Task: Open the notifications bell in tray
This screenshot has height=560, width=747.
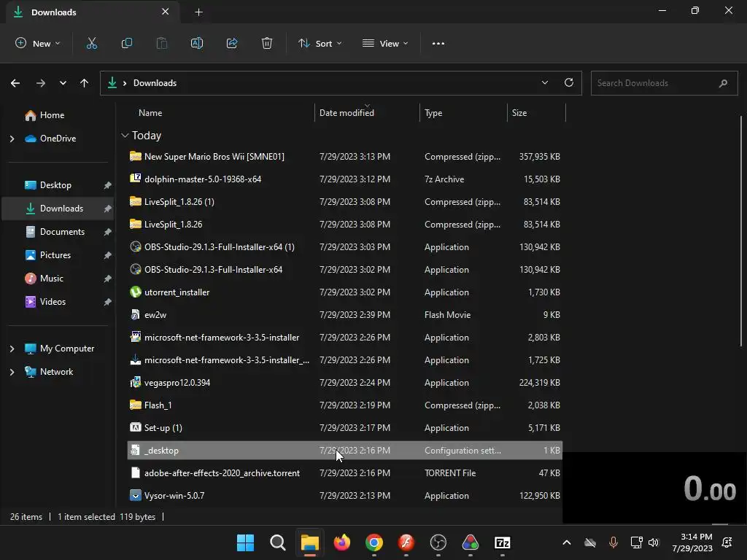Action: click(x=727, y=542)
